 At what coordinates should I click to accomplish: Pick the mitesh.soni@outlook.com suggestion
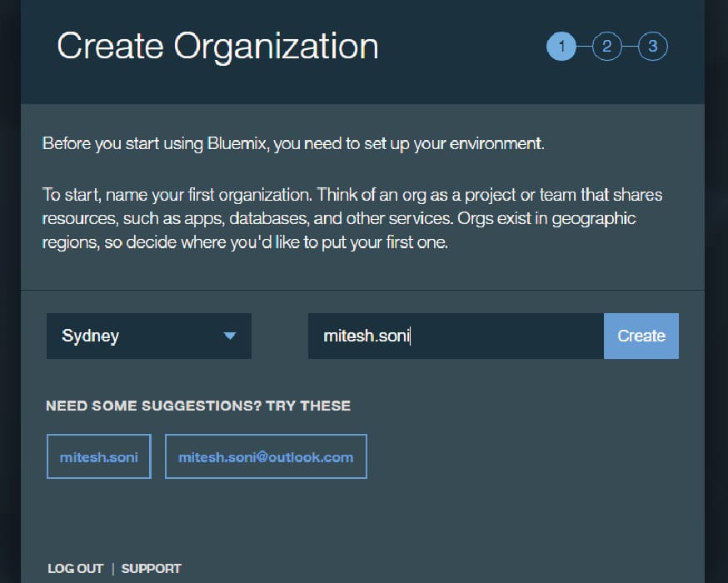266,456
